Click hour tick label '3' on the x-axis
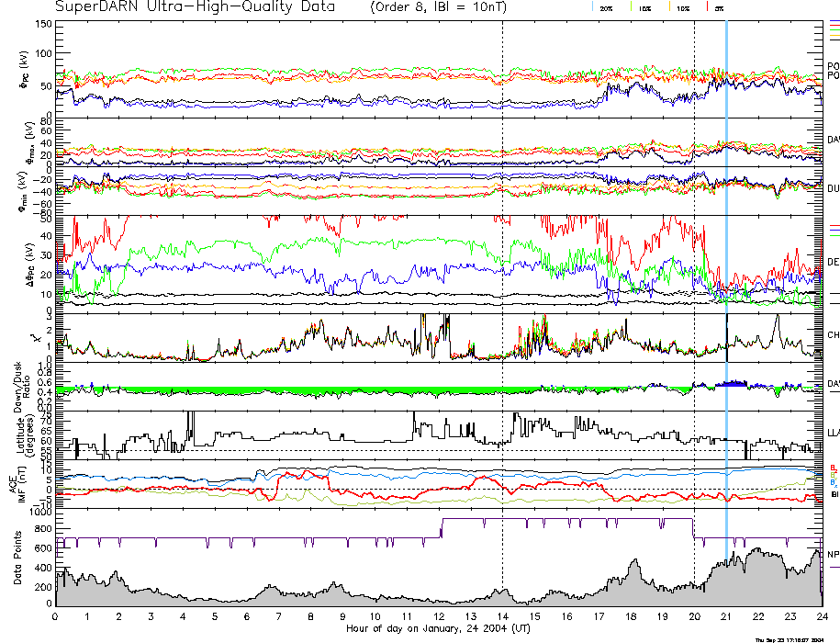Viewport: 840px width, 643px height. (151, 616)
